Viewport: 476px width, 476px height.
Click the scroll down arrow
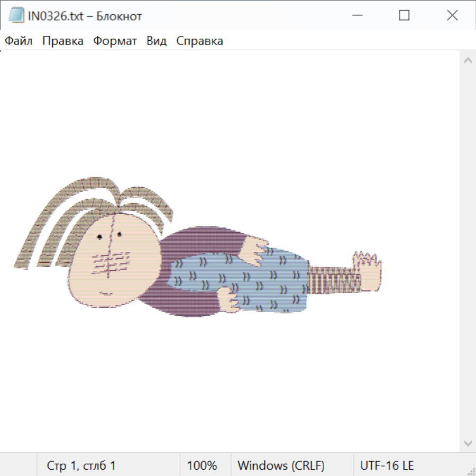[468, 443]
